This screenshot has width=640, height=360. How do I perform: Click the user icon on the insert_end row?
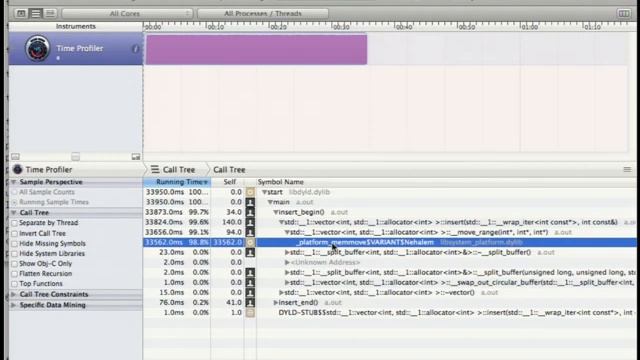click(250, 302)
